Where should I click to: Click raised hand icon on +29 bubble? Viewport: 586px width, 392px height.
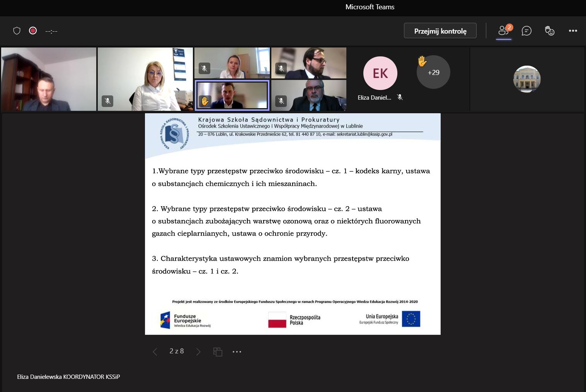click(422, 61)
